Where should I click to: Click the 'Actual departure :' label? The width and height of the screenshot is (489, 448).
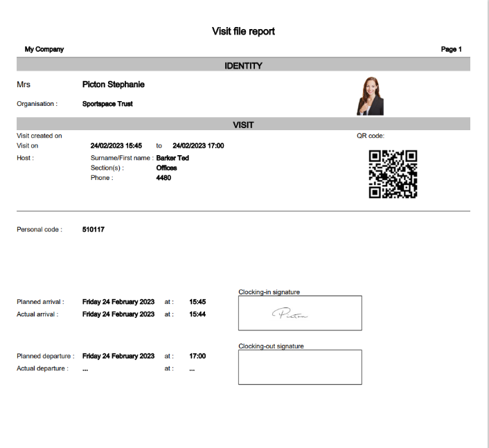[x=42, y=368]
